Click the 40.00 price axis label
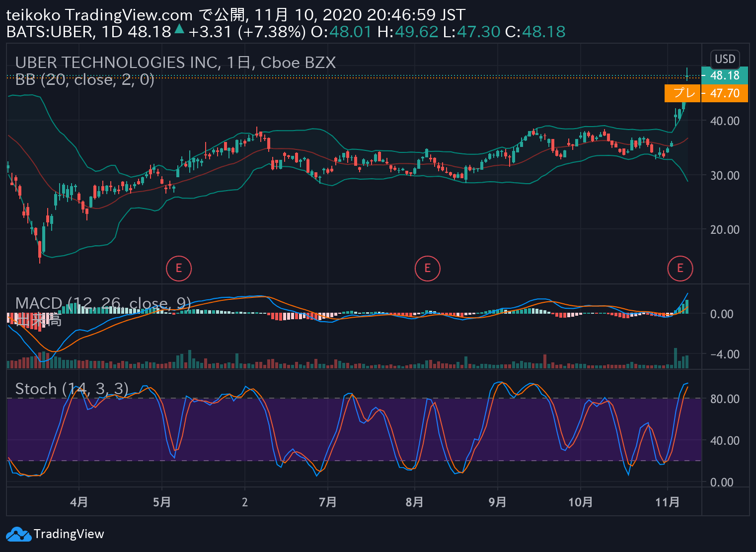 [x=725, y=121]
